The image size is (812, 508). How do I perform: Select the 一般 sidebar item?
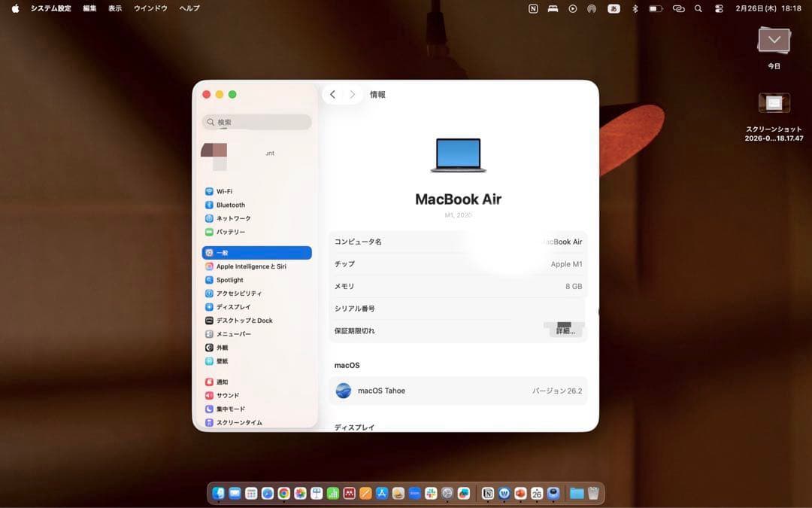pyautogui.click(x=257, y=252)
